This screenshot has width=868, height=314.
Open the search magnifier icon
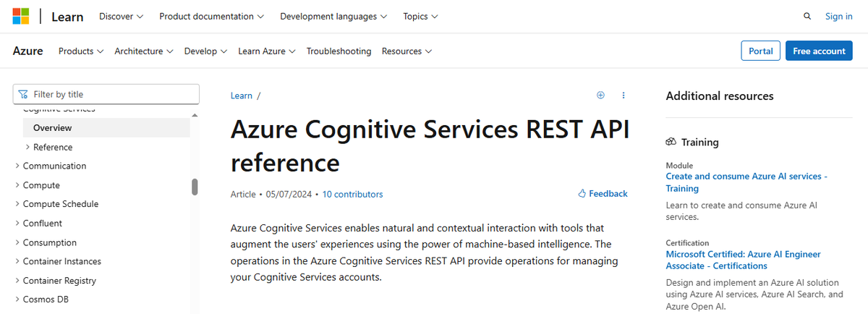click(807, 16)
